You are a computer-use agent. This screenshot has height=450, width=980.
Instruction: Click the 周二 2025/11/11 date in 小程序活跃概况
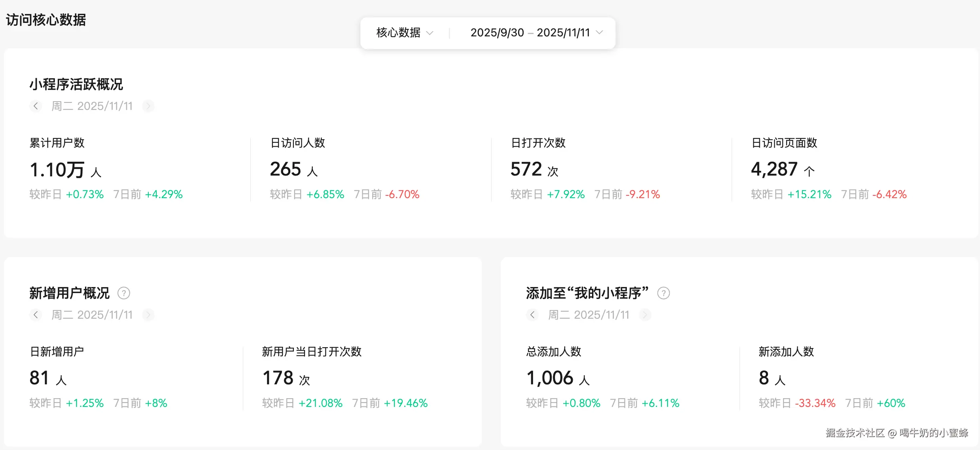[92, 106]
